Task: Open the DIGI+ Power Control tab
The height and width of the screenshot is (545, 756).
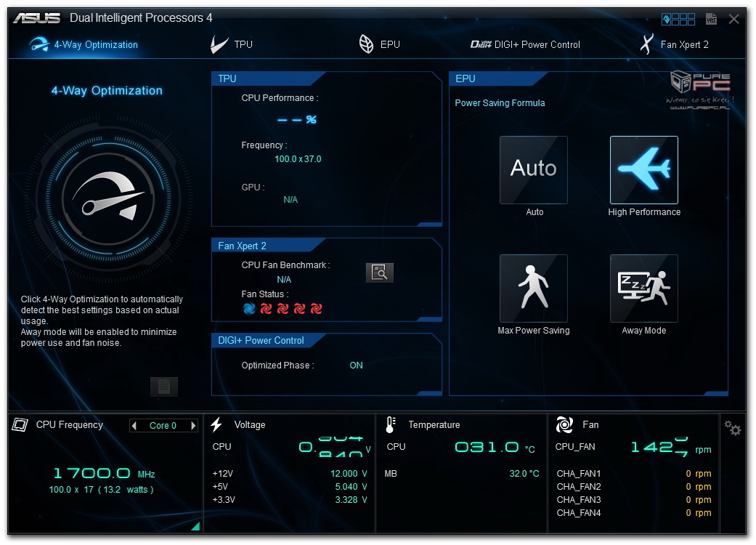Action: click(525, 44)
